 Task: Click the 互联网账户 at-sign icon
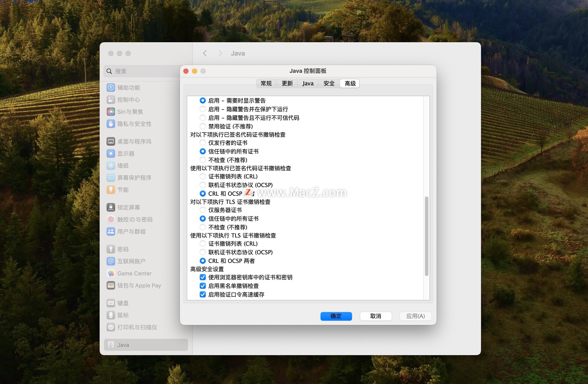click(111, 261)
